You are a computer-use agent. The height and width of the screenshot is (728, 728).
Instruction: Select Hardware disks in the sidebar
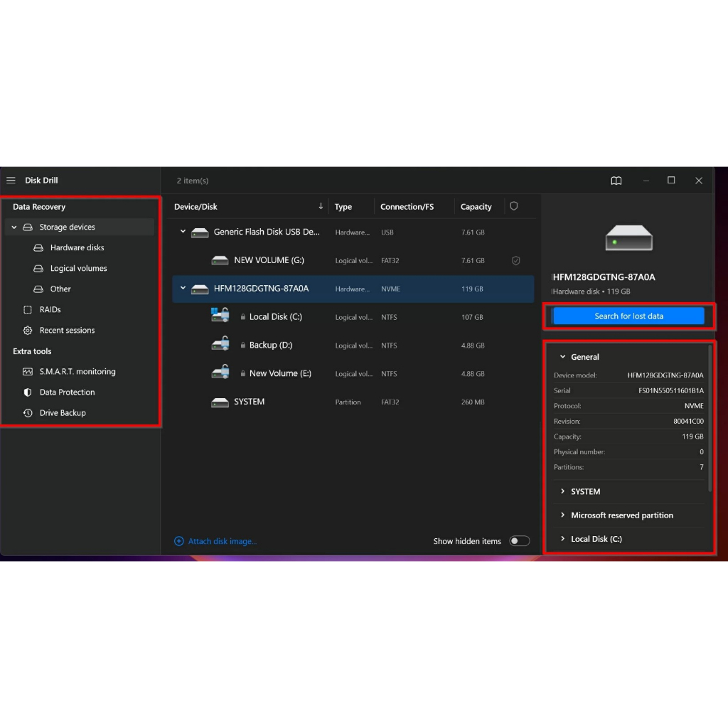[x=77, y=248]
